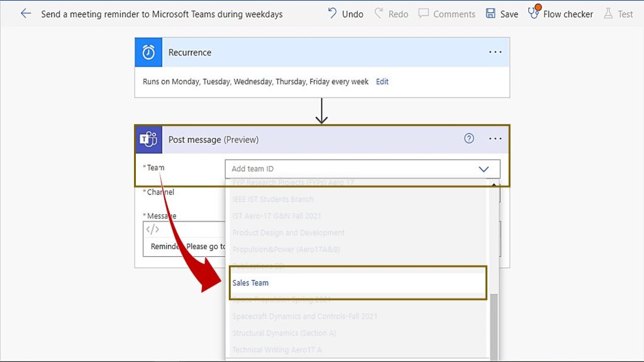Collapse the Recurrence card via its title
The image size is (644, 362).
190,52
